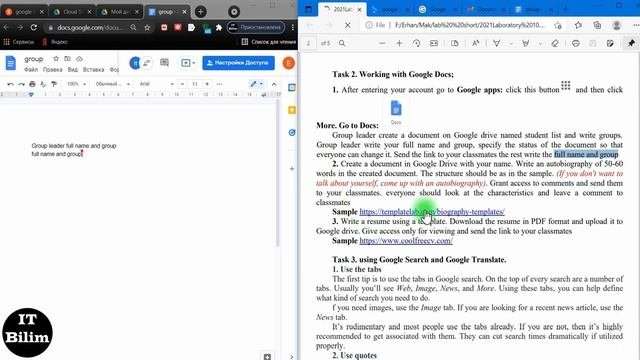The image size is (640, 360).
Task: Open Edge profile avatar
Action: (x=617, y=25)
